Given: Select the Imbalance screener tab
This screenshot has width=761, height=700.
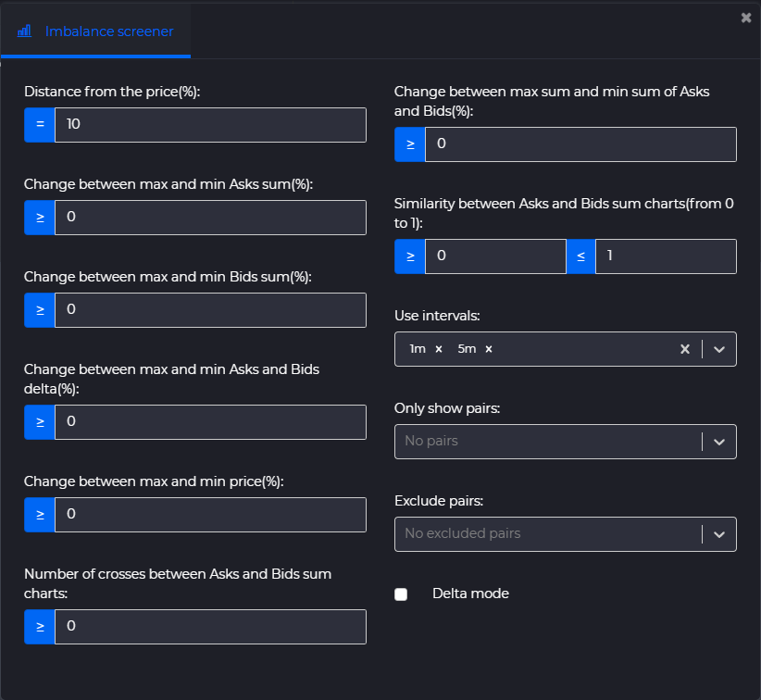Looking at the screenshot, I should pyautogui.click(x=95, y=31).
